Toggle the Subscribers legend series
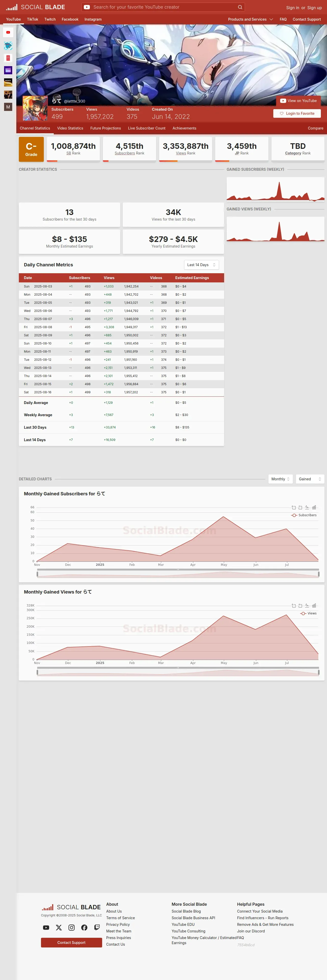The image size is (327, 980). pyautogui.click(x=304, y=515)
